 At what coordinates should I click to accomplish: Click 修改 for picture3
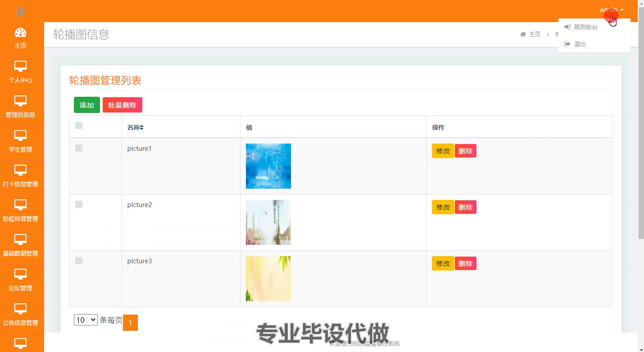(x=443, y=263)
